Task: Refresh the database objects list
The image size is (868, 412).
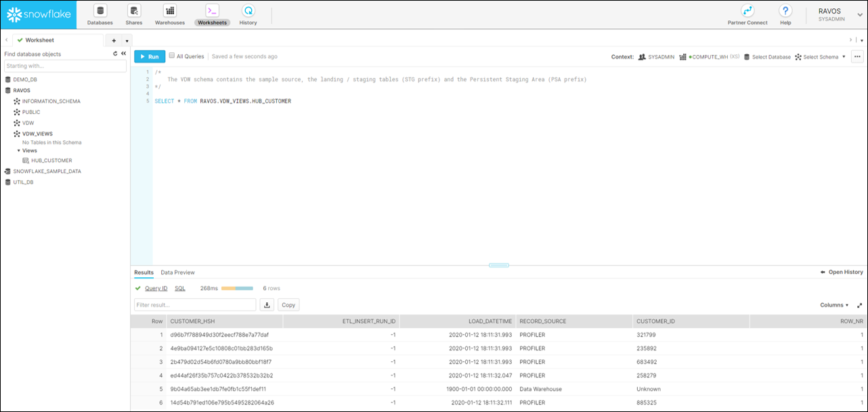Action: point(114,53)
